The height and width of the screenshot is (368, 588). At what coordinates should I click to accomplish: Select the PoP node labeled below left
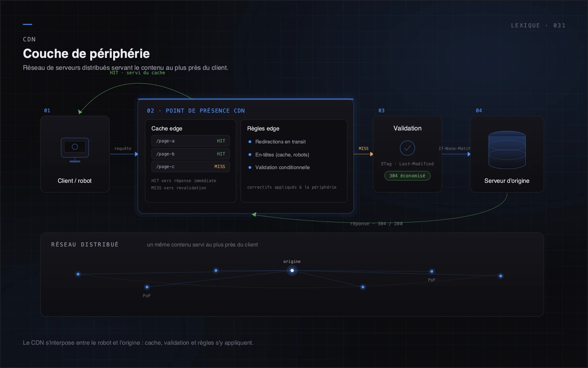tap(147, 287)
